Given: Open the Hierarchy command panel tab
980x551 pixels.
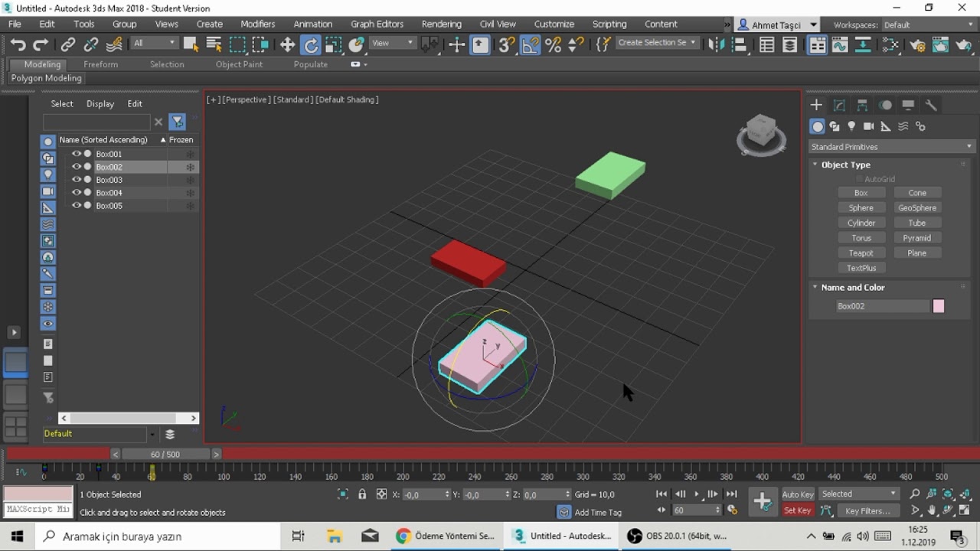Looking at the screenshot, I should 862,106.
